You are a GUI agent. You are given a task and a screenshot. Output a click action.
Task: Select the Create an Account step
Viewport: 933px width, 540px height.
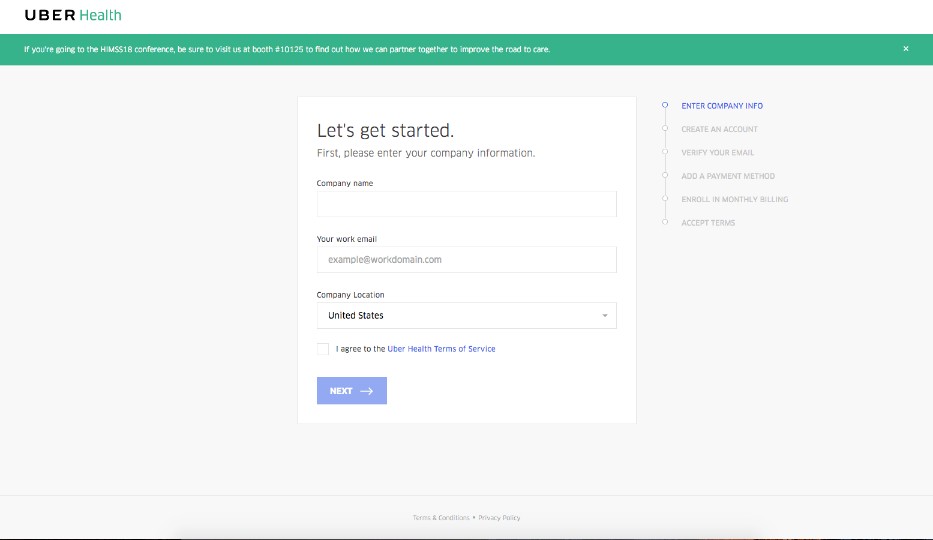coord(719,129)
